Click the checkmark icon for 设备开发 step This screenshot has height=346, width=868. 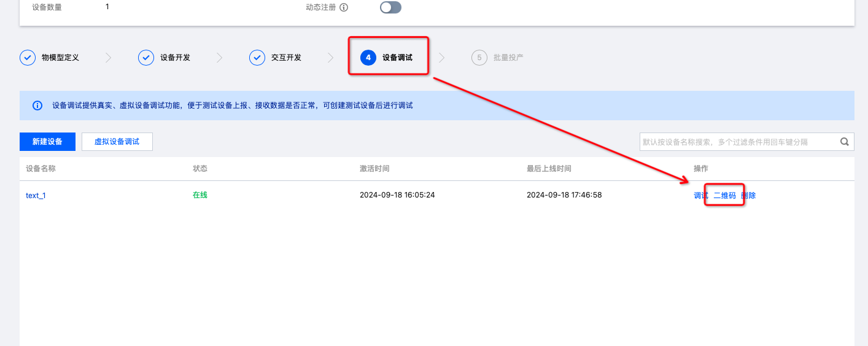146,58
